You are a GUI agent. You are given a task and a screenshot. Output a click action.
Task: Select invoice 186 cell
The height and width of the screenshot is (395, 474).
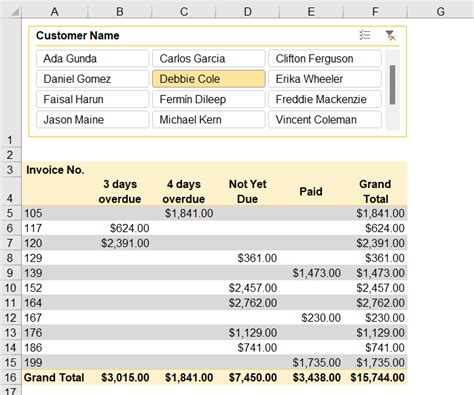click(55, 348)
